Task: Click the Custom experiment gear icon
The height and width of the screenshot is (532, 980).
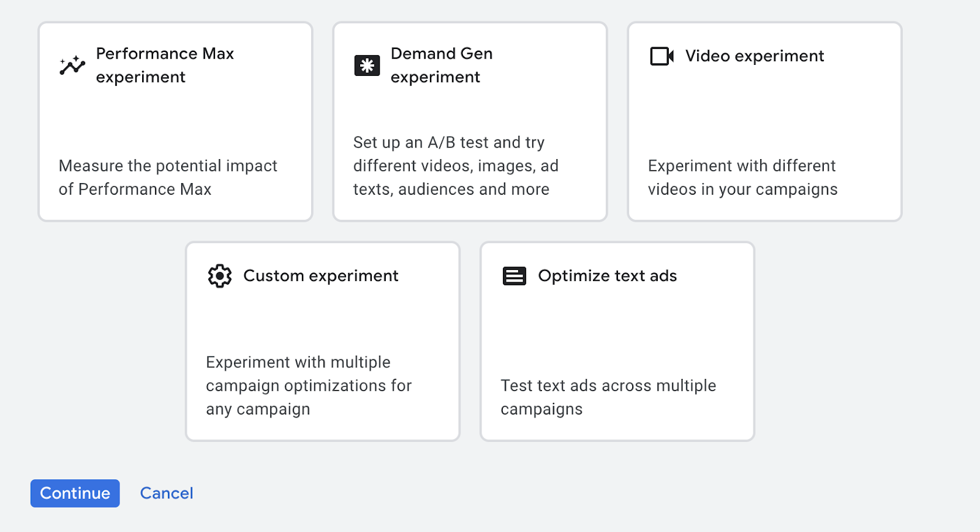Action: [x=220, y=276]
